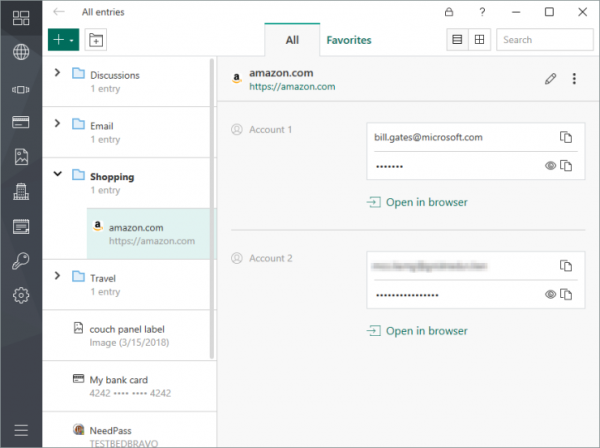Edit the amazon.com entry with pencil icon
Image resolution: width=600 pixels, height=448 pixels.
tap(550, 79)
